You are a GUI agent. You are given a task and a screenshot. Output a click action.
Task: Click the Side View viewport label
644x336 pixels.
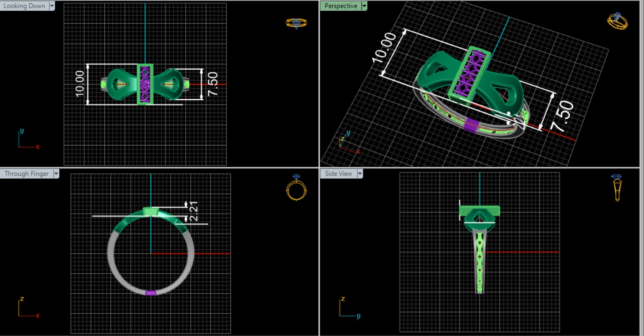point(338,174)
